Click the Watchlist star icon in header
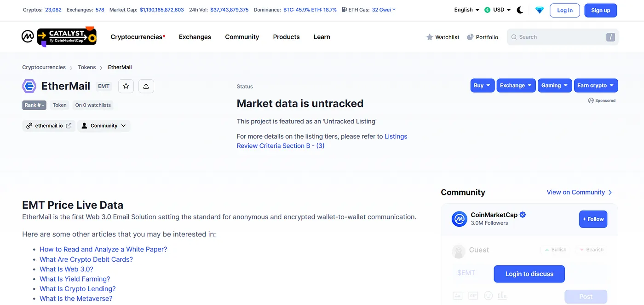The height and width of the screenshot is (305, 644). (430, 37)
